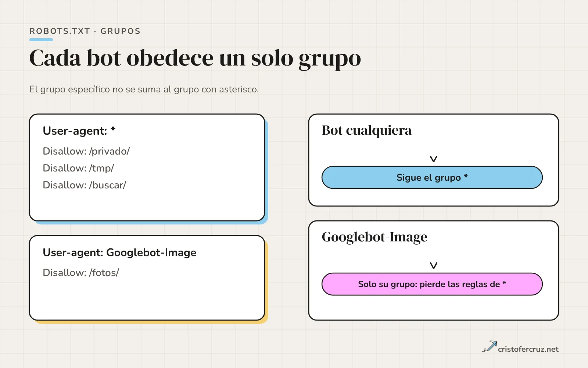The image size is (588, 368).
Task: Click the rocket logo beside cristofercruz.net
Action: (x=490, y=346)
